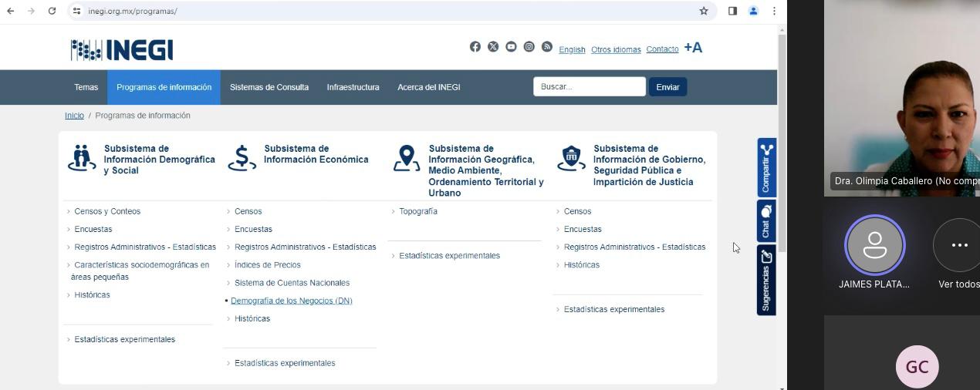Click Subsistema Demográfica y Social people icon
The width and height of the screenshot is (980, 390).
(x=82, y=158)
